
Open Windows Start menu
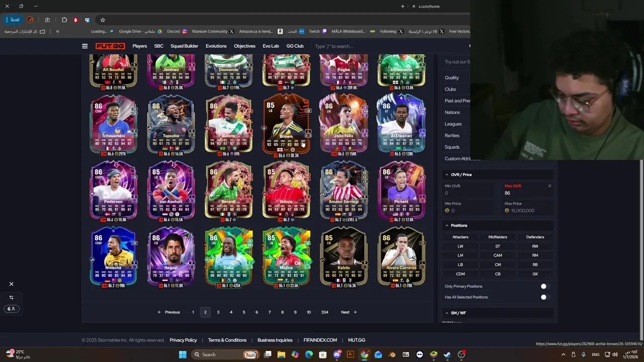pos(182,354)
